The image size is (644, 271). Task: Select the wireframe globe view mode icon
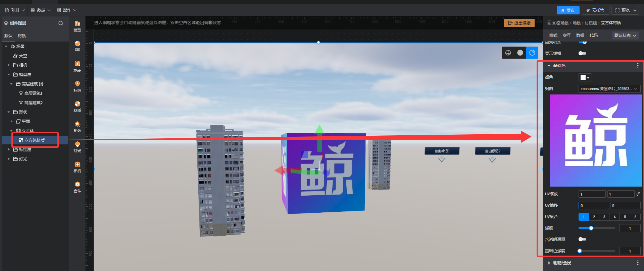(x=508, y=53)
